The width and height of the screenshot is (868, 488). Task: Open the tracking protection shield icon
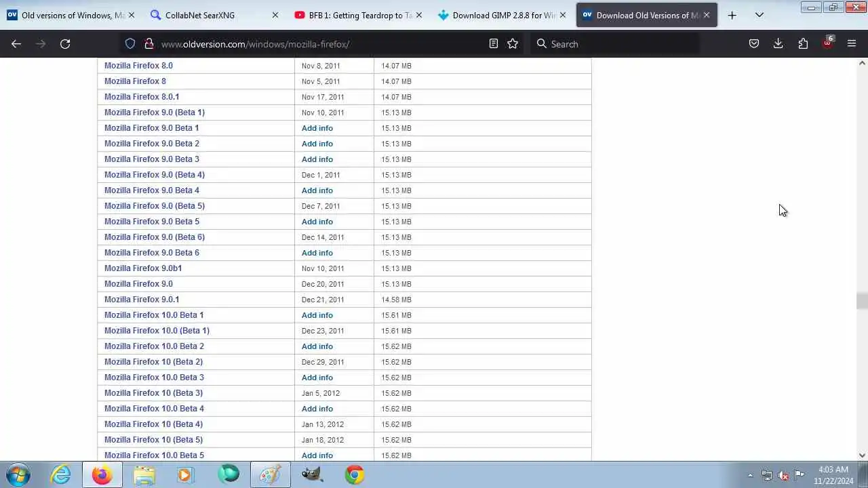(x=130, y=44)
